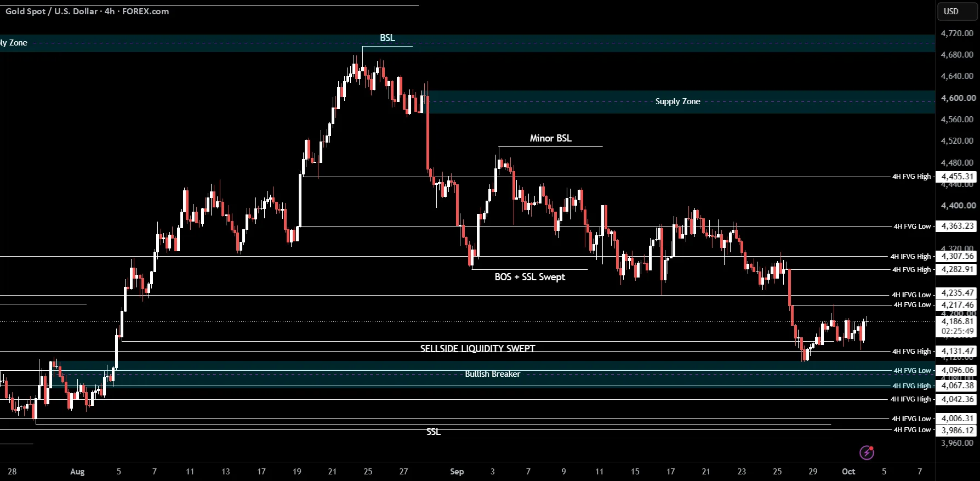The image size is (980, 481).
Task: Click the 4,455.31 price label
Action: [957, 177]
